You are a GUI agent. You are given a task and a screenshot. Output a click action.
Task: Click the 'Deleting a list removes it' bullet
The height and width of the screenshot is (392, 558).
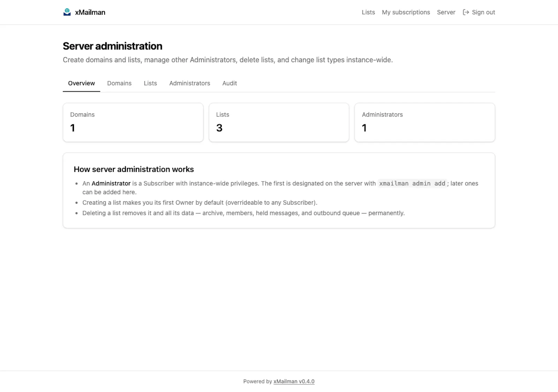tap(243, 213)
